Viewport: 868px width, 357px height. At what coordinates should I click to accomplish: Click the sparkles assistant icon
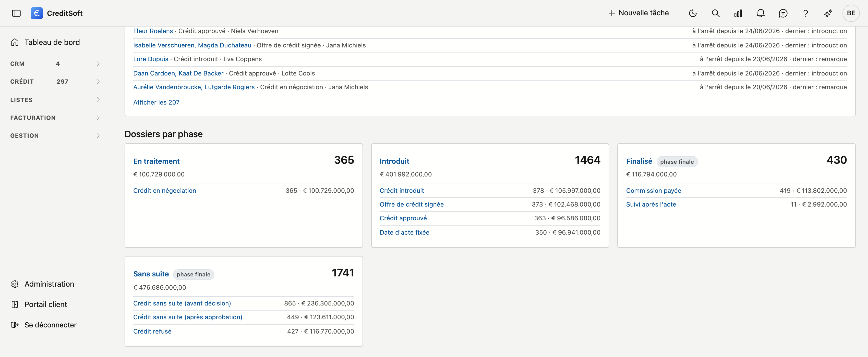(828, 13)
